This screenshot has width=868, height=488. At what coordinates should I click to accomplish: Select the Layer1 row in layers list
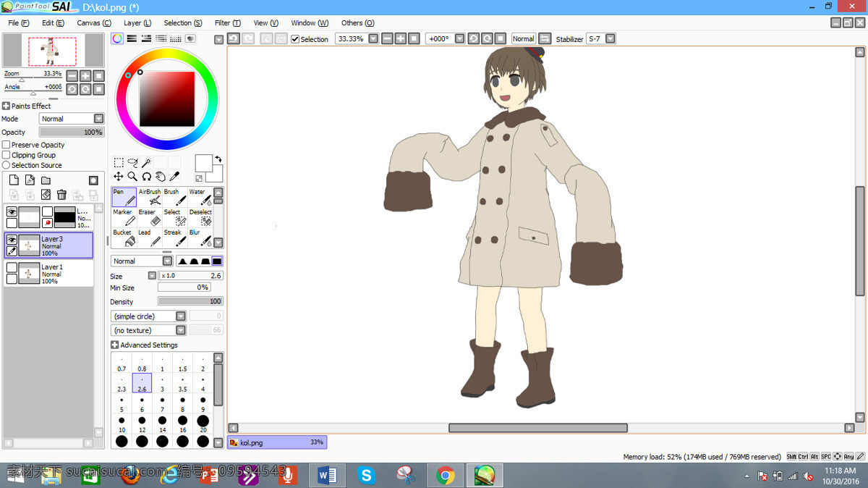(x=48, y=274)
